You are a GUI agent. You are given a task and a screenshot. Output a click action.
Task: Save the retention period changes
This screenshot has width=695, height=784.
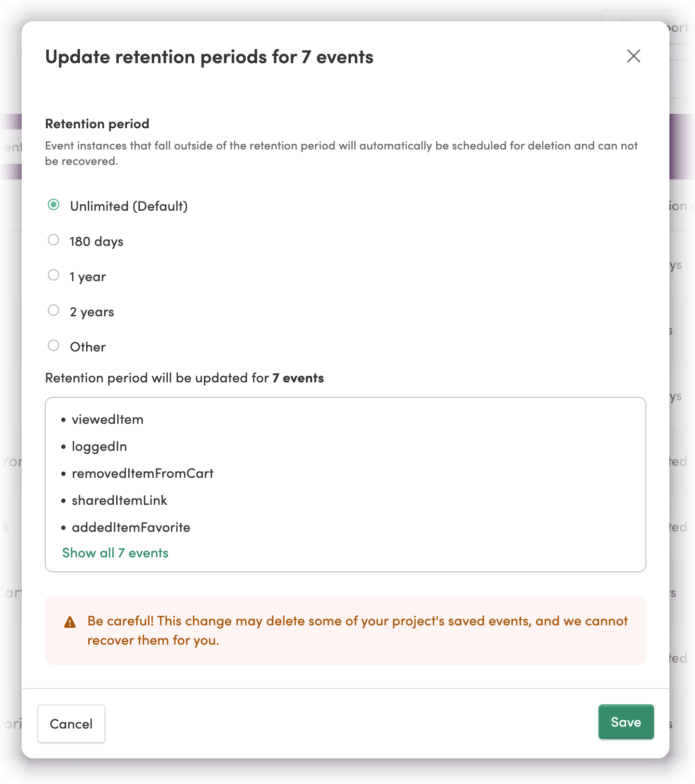tap(626, 722)
